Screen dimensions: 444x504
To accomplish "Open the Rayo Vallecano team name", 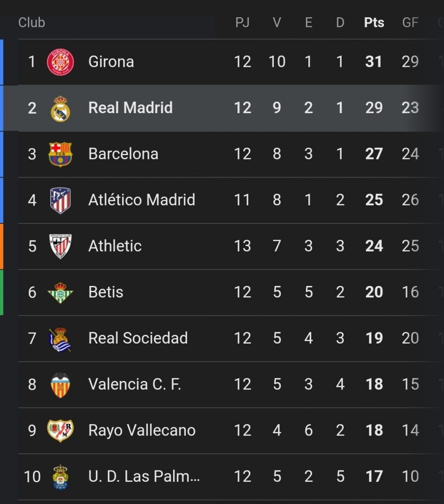I will [142, 430].
